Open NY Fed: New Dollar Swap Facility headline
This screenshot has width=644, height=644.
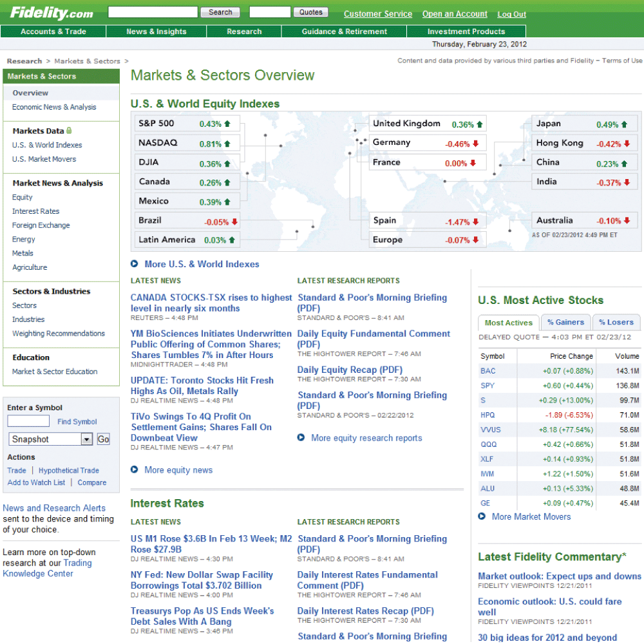pyautogui.click(x=202, y=580)
